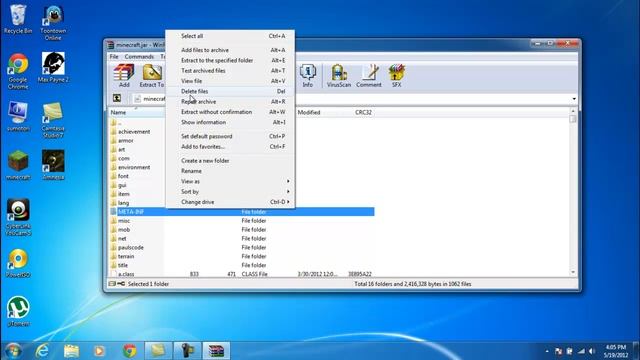Choose Extract to the specified folder

click(x=231, y=60)
